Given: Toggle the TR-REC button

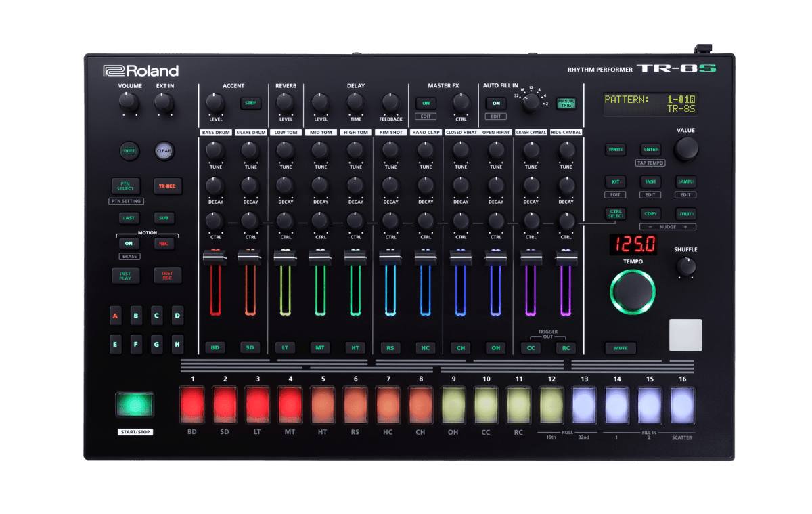Looking at the screenshot, I should [x=167, y=186].
